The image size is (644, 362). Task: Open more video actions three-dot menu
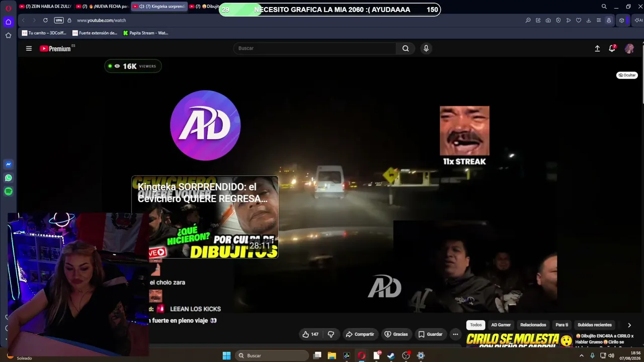pyautogui.click(x=455, y=334)
